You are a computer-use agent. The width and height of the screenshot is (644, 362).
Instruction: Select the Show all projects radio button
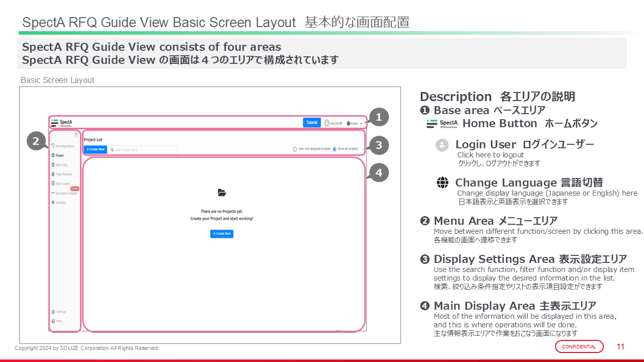click(335, 149)
